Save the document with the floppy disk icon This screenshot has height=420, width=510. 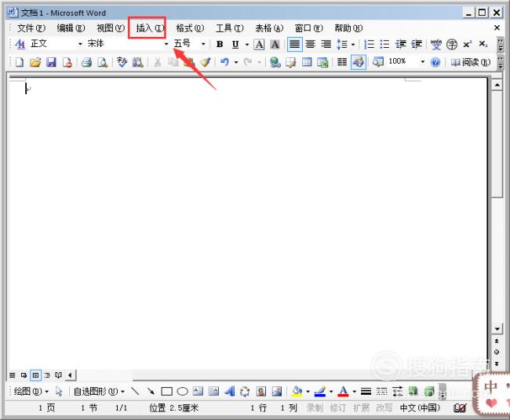(x=51, y=62)
